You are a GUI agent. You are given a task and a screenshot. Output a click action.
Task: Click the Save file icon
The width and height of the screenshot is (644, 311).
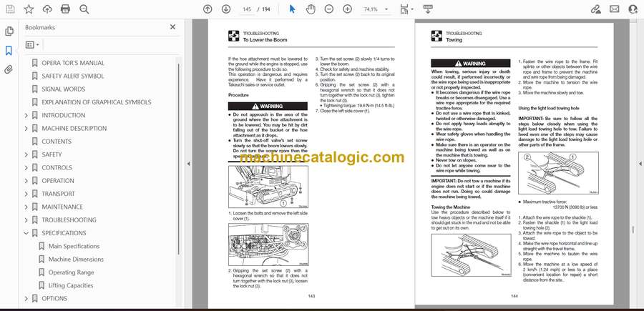[10, 9]
